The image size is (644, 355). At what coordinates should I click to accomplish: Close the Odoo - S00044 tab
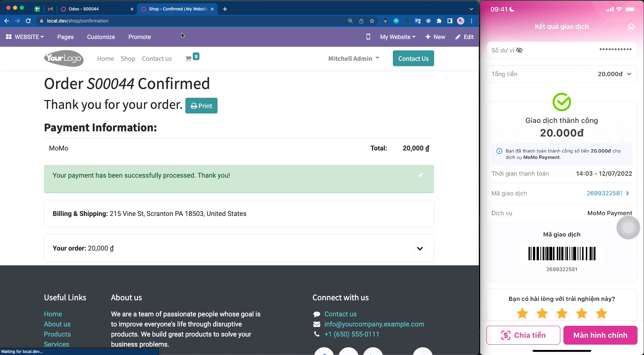tap(132, 9)
